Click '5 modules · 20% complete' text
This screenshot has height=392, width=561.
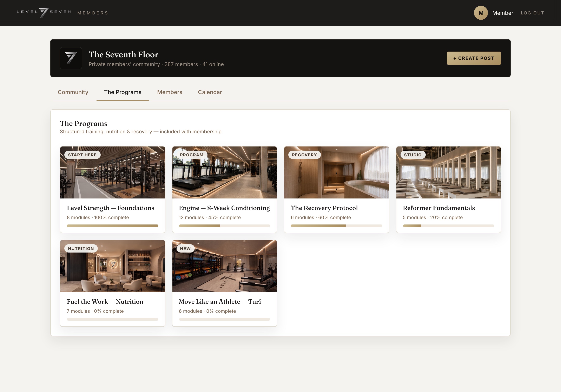click(433, 217)
